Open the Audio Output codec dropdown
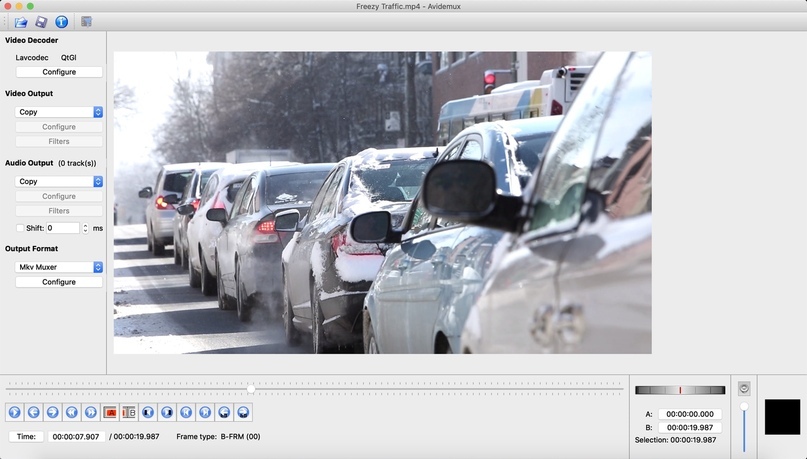 [59, 181]
